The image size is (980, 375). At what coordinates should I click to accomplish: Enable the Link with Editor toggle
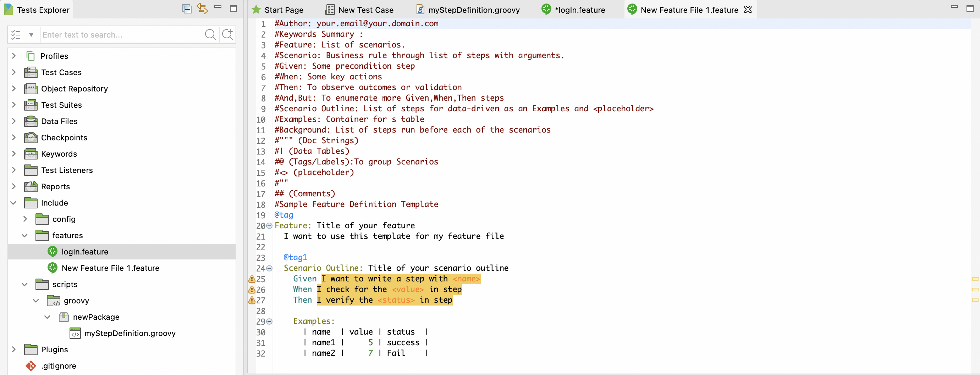tap(202, 9)
